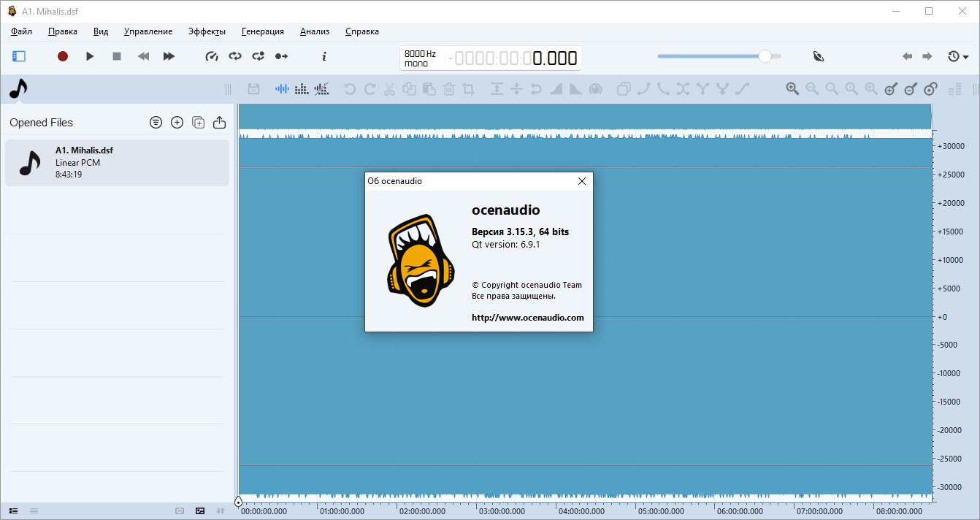Open the Управление menu
Viewport: 980px width, 520px height.
pos(148,31)
